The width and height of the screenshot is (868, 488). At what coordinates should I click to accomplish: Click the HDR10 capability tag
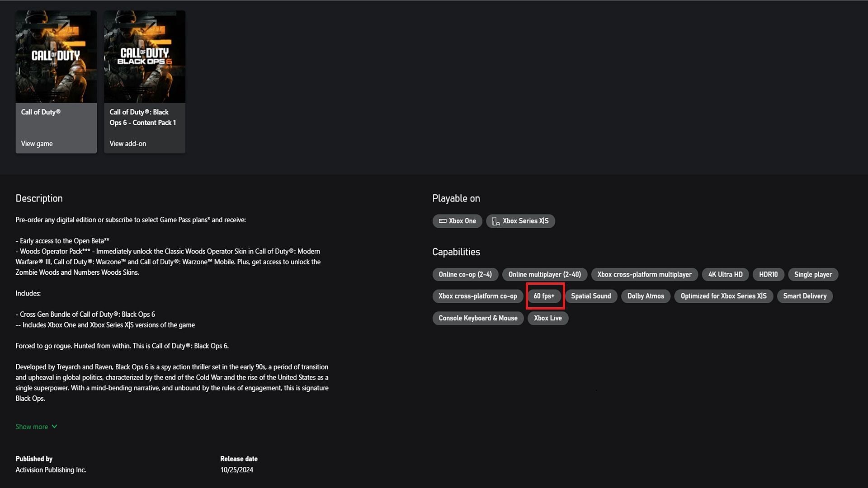[768, 274]
